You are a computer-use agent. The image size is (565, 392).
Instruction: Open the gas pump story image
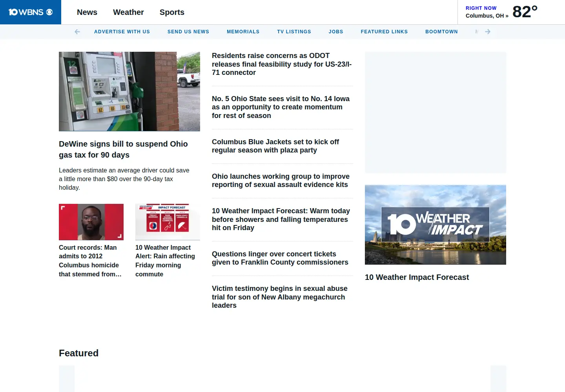click(129, 91)
